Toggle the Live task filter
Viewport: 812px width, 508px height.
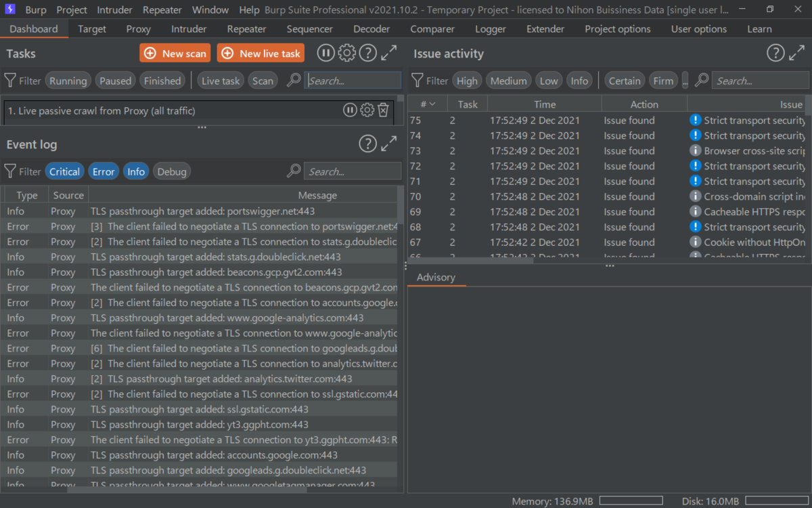pyautogui.click(x=221, y=81)
